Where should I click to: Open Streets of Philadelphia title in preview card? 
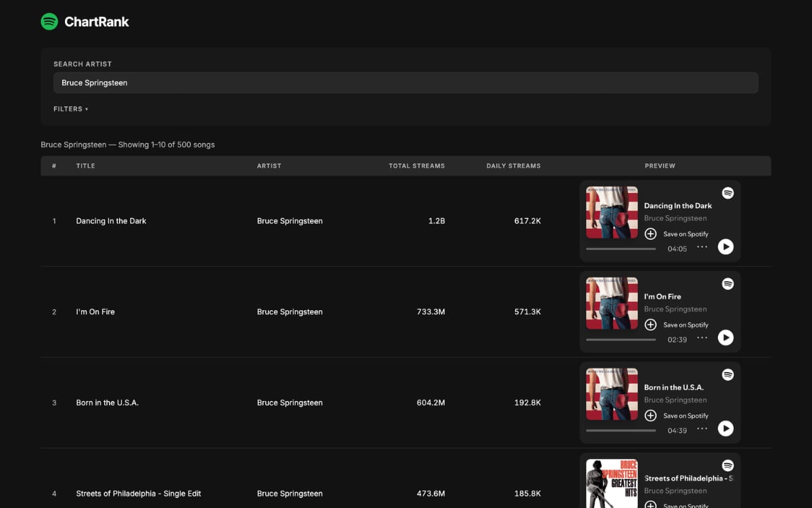(x=689, y=478)
